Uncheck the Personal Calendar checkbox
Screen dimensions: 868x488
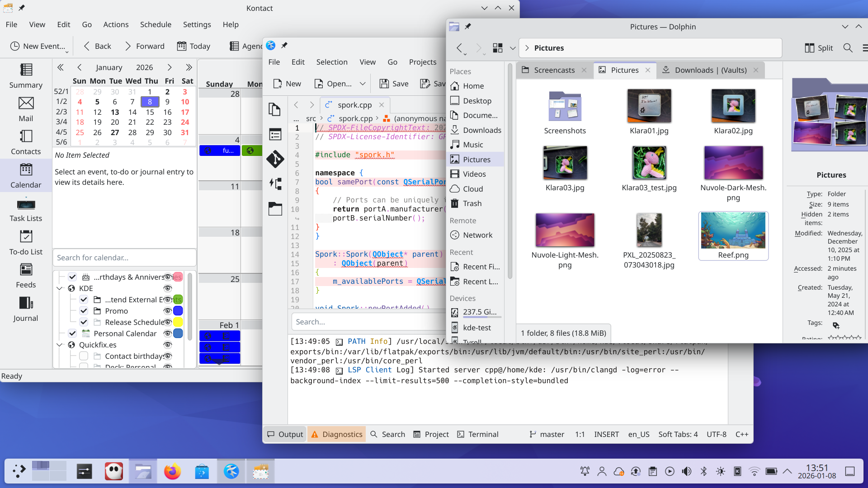pos(72,333)
